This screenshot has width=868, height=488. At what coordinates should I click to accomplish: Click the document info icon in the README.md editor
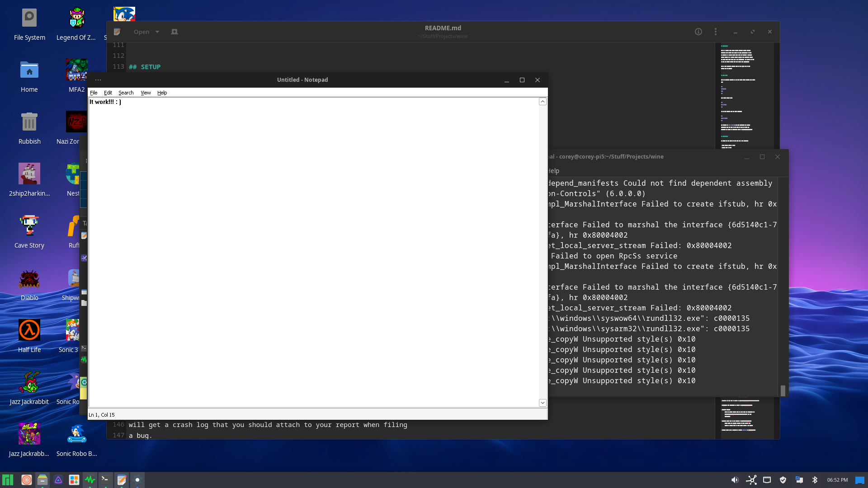(x=698, y=32)
